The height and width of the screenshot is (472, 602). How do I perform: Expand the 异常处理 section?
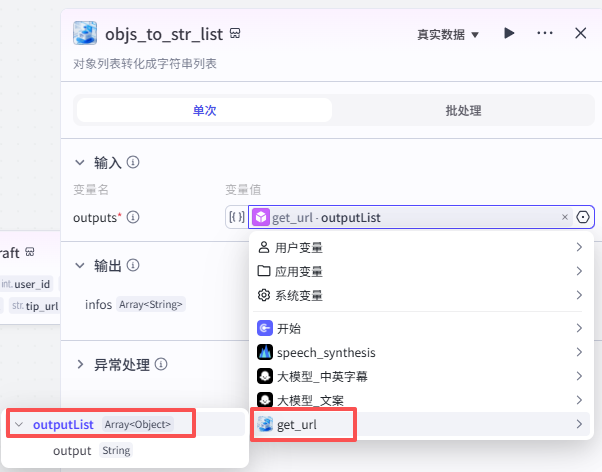(x=81, y=365)
